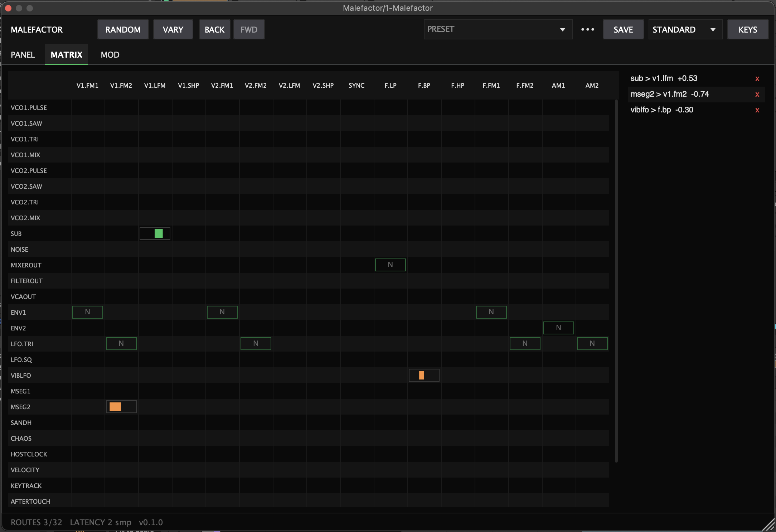Click the ROUTES 3/32 status text
Viewport: 776px width, 532px height.
[x=37, y=522]
